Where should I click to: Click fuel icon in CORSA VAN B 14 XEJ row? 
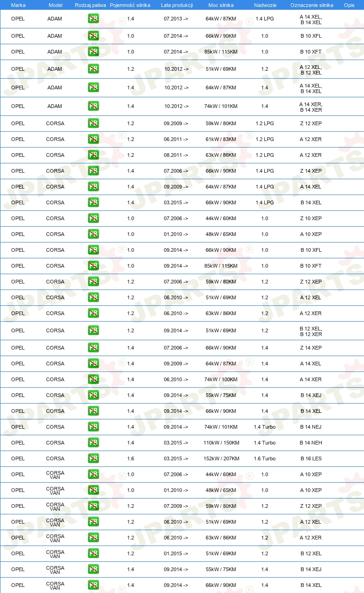click(x=93, y=569)
